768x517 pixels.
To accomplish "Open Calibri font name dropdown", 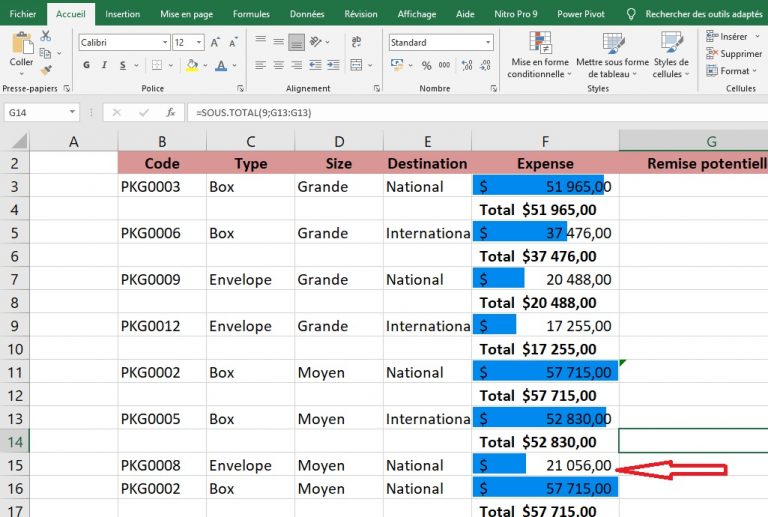I will coord(165,43).
